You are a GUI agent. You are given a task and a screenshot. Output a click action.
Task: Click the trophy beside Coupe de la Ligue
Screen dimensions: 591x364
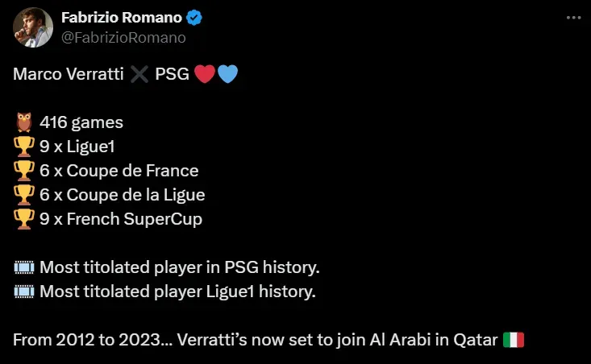[23, 195]
